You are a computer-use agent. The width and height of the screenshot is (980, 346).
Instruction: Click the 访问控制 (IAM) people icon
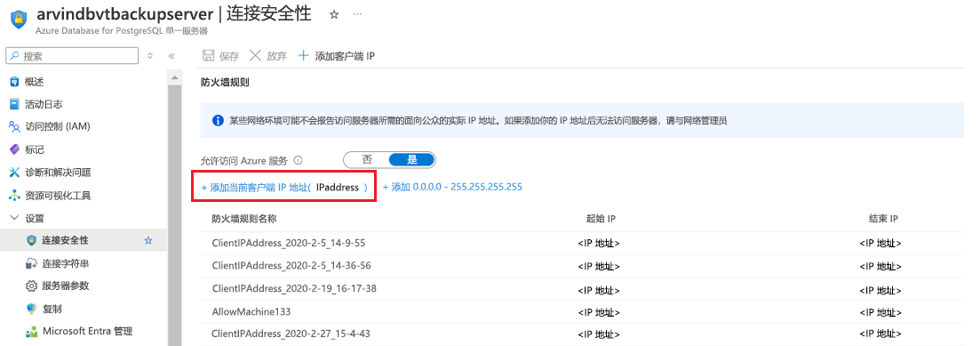(14, 126)
